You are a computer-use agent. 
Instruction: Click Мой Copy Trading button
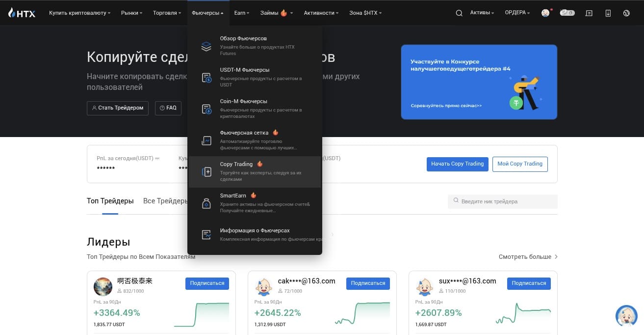click(520, 164)
